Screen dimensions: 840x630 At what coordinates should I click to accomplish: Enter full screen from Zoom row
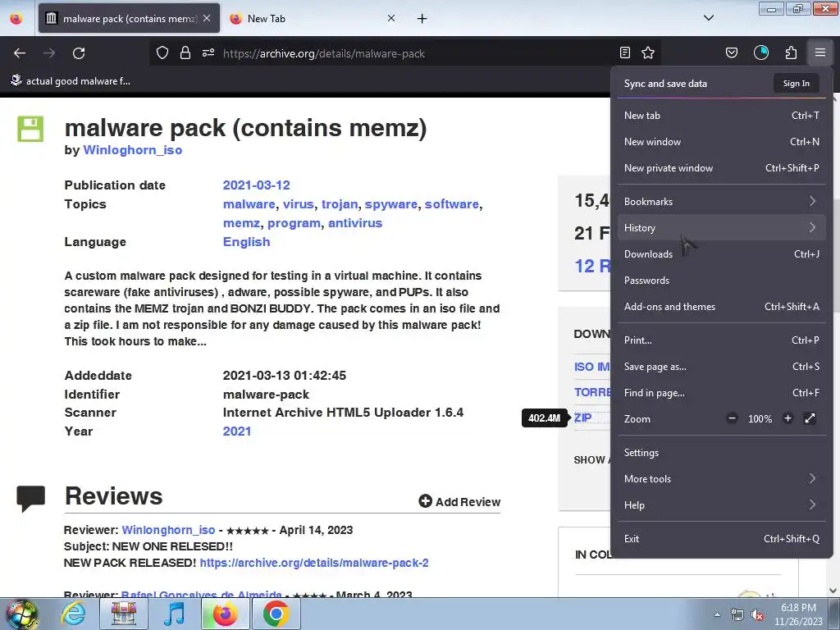(x=810, y=418)
